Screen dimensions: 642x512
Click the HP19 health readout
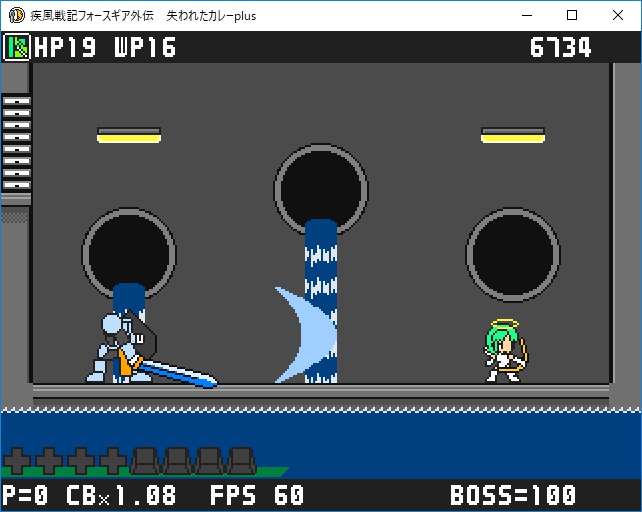tap(65, 47)
